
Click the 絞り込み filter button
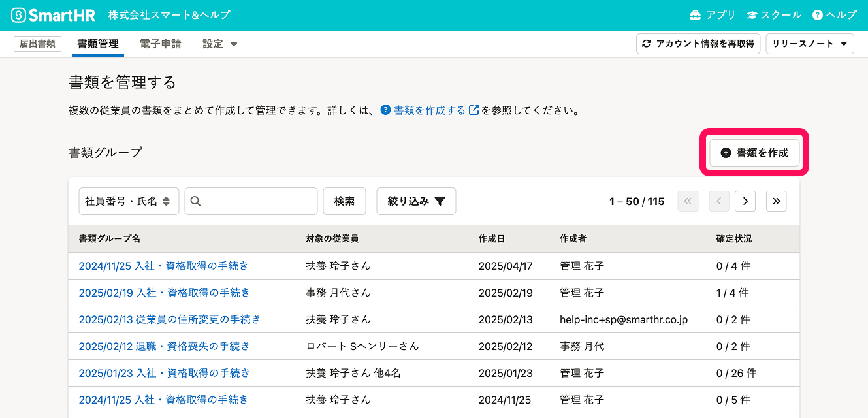(x=416, y=201)
